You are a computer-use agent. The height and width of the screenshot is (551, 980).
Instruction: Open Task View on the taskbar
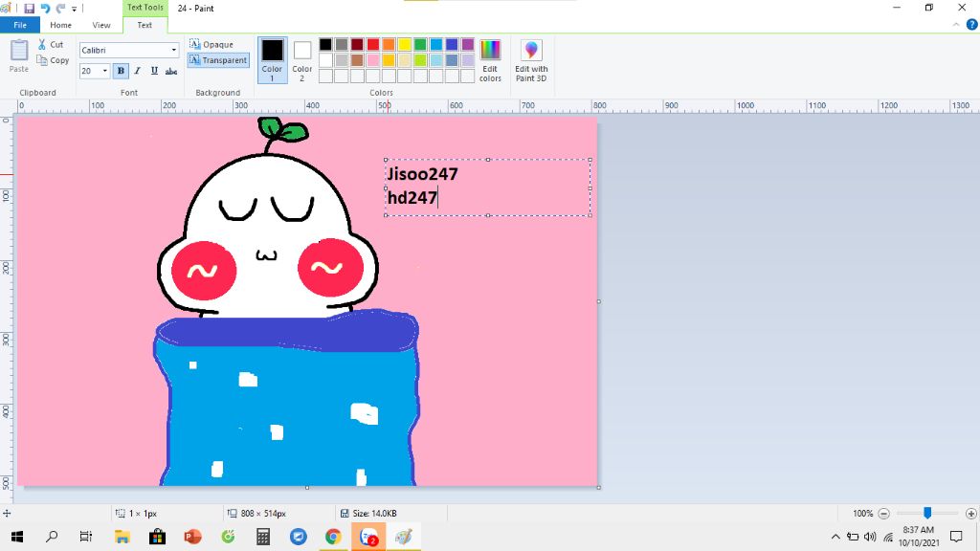(86, 537)
